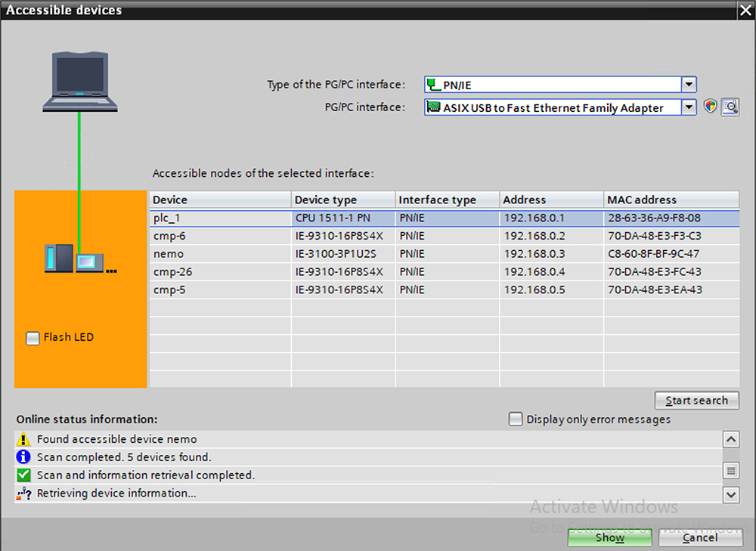Click the Show button
The width and height of the screenshot is (756, 551).
[610, 537]
